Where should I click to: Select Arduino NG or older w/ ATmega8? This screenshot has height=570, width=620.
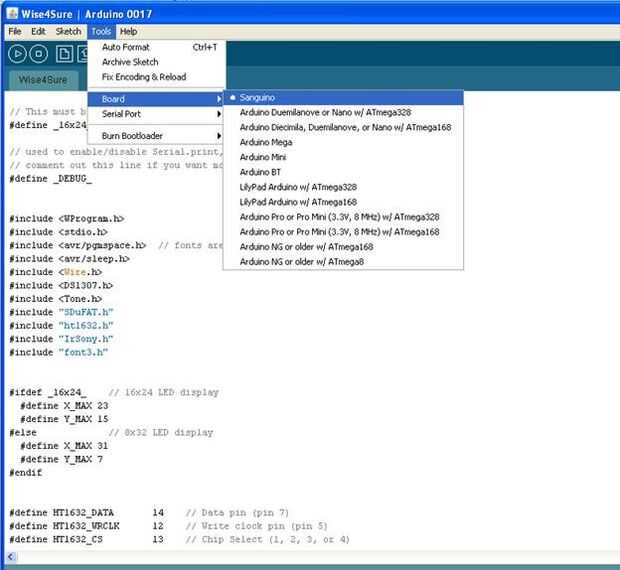coord(343,262)
